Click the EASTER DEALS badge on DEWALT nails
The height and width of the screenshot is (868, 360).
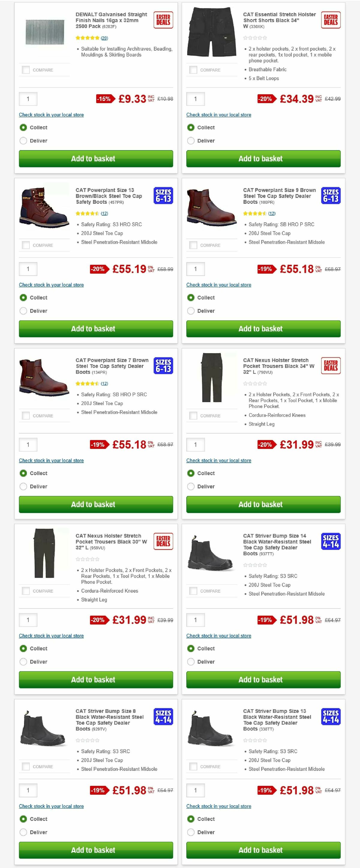click(163, 20)
